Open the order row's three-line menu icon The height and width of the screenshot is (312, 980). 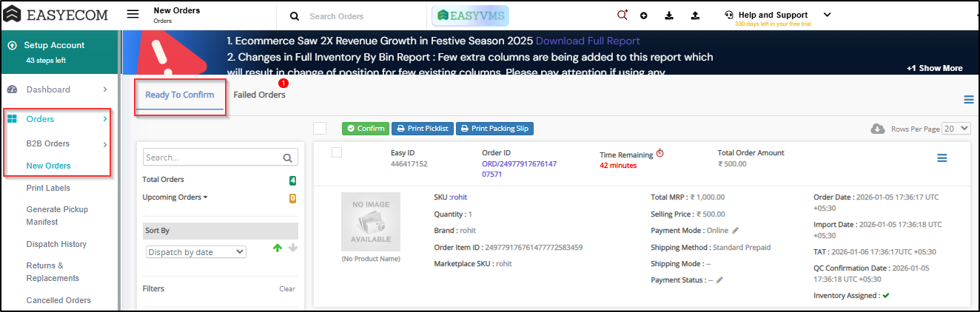[x=942, y=158]
